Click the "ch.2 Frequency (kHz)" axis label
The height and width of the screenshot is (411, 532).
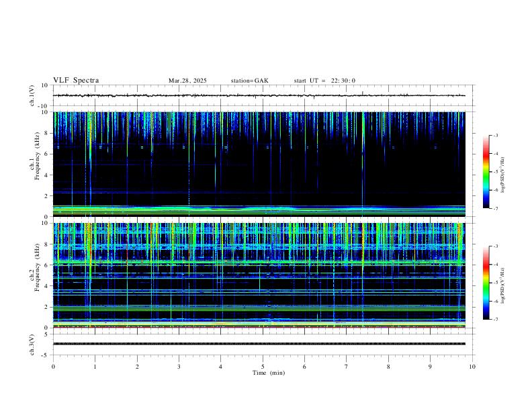tap(35, 267)
